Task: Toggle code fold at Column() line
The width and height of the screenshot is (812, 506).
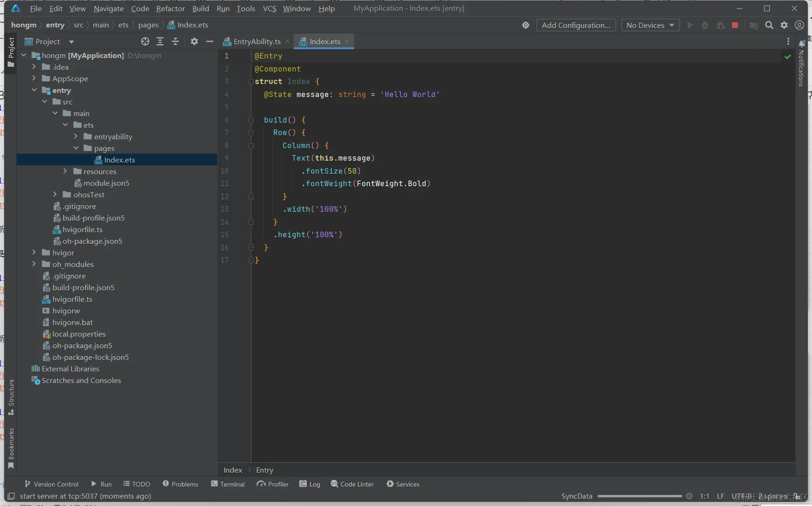Action: coord(251,145)
